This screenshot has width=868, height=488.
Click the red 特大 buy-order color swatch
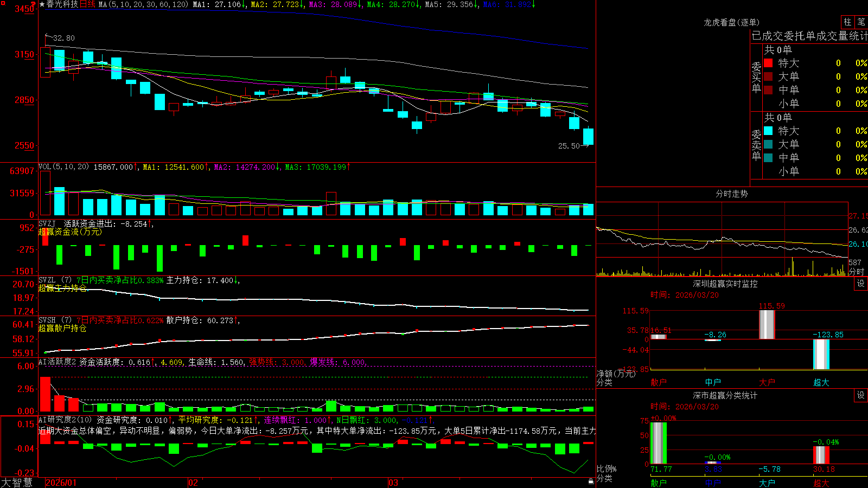(x=768, y=63)
